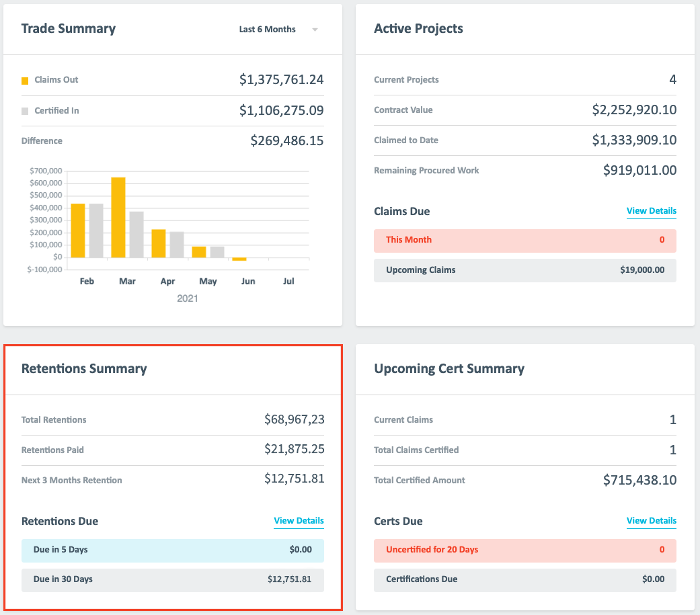Click the March Claims Out yellow bar
Screen dimensions: 700x615
coord(118,217)
